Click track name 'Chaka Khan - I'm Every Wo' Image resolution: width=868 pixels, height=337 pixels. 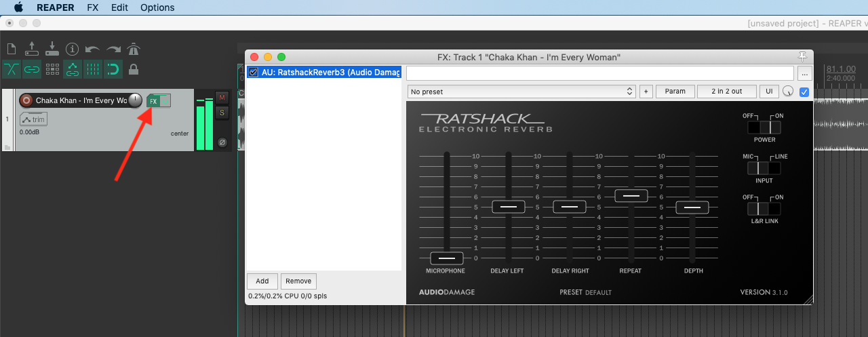coord(81,100)
